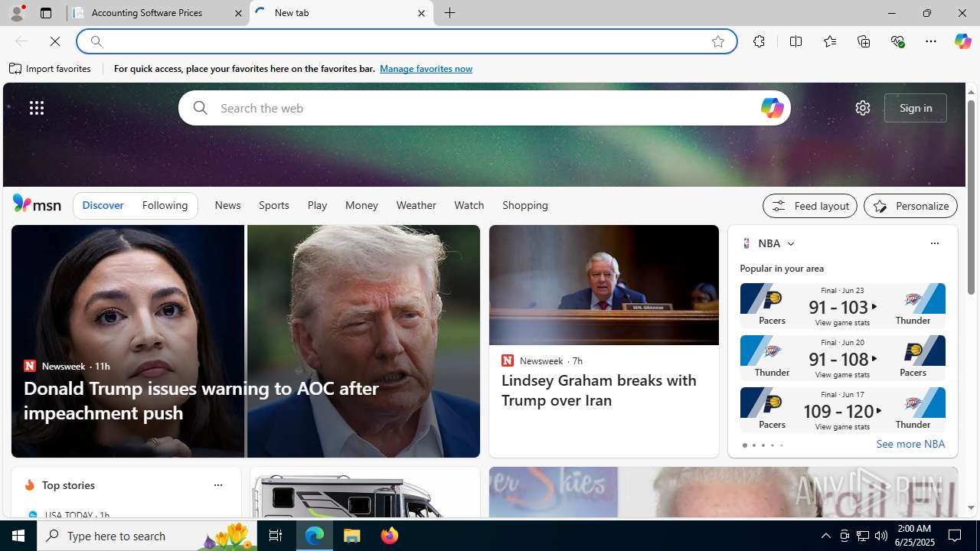Close the New tab tab
The height and width of the screenshot is (551, 980).
[421, 13]
